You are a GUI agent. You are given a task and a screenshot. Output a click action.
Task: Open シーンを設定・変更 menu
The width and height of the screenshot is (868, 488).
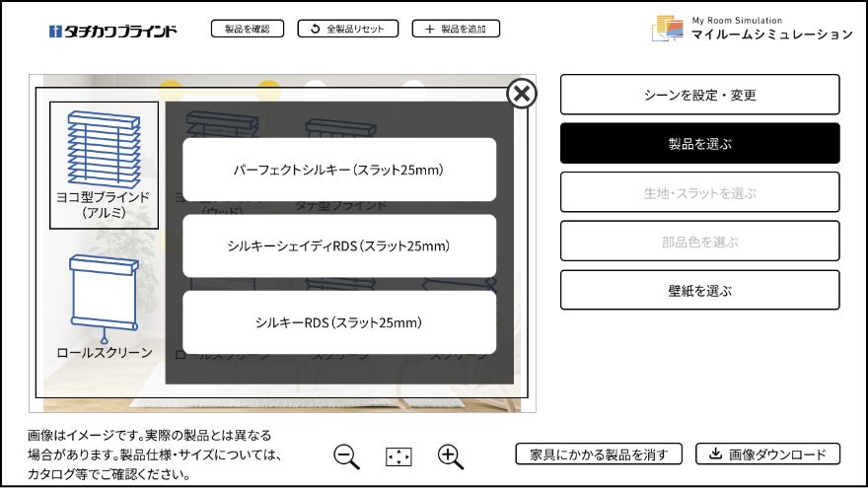click(x=699, y=95)
